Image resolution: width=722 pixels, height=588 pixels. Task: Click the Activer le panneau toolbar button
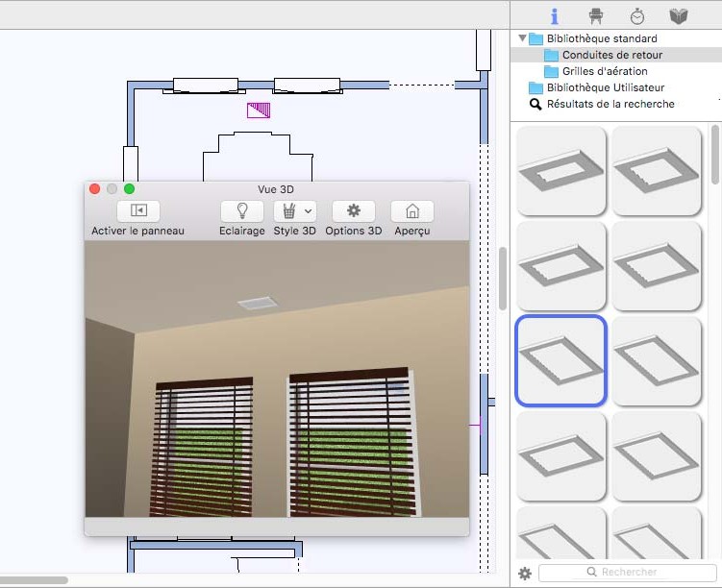[x=137, y=211]
